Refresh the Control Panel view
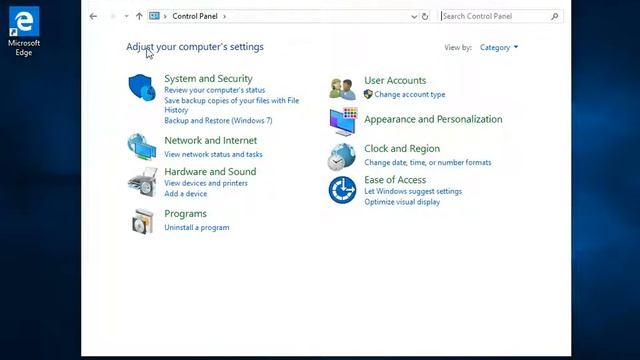 tap(425, 16)
